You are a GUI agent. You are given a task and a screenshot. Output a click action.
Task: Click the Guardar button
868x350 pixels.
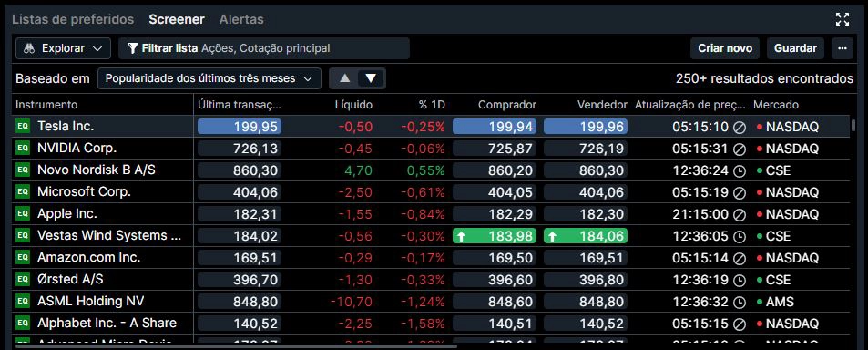click(x=795, y=48)
